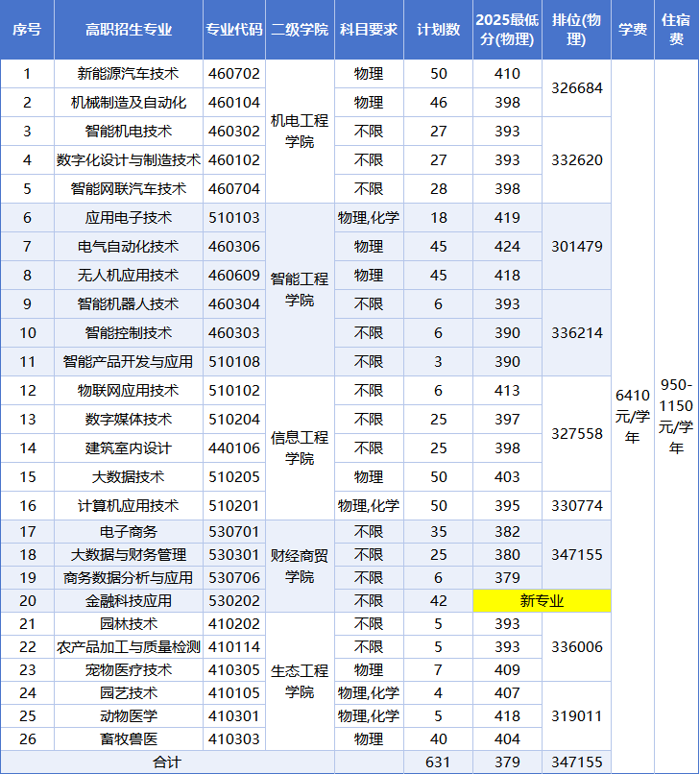Select the 园林技术 cell
The width and height of the screenshot is (700, 774).
tap(129, 624)
